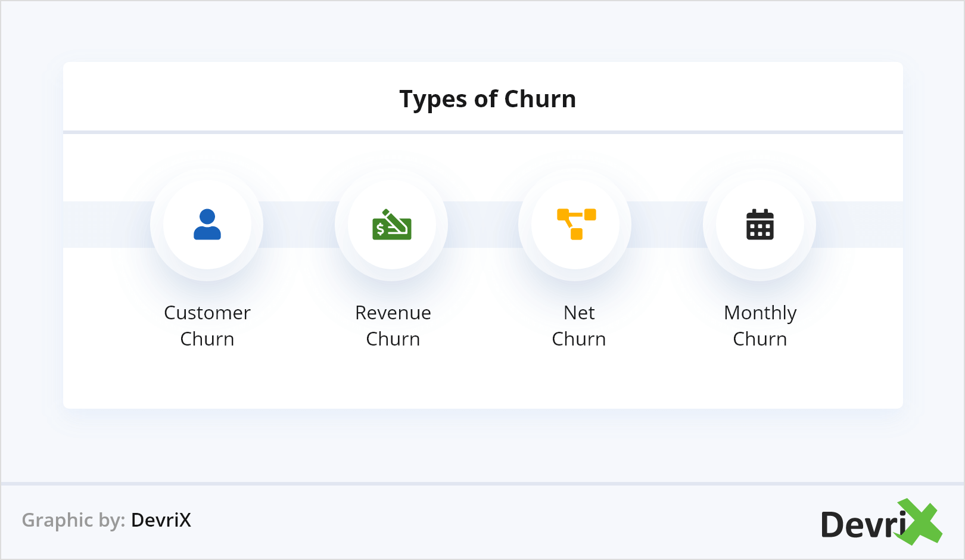
Task: Click "Churn" below the word Monthly
Action: pos(760,339)
